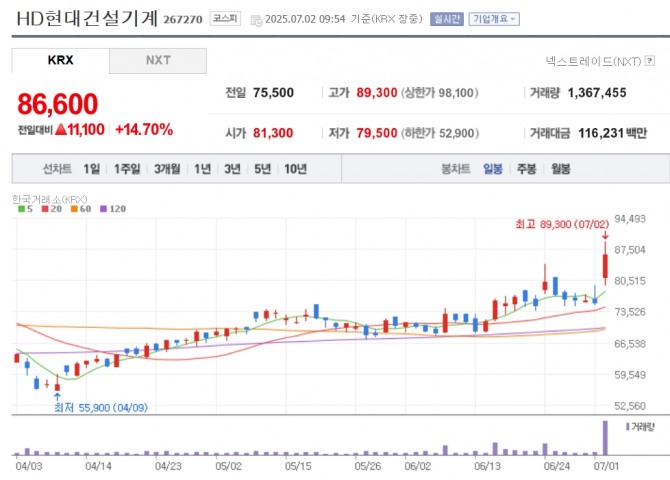Click the 최저 55,900 (04/09) chart label

point(101,408)
